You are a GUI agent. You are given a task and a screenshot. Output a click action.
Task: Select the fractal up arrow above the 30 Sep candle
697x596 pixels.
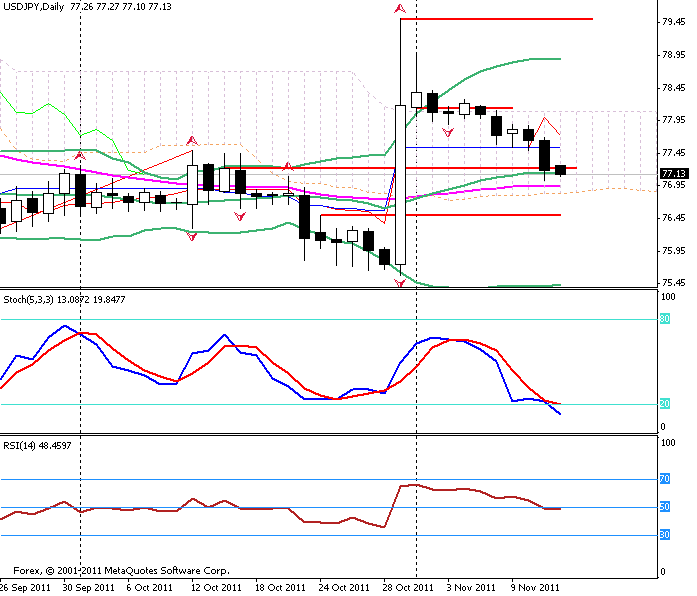pyautogui.click(x=80, y=156)
